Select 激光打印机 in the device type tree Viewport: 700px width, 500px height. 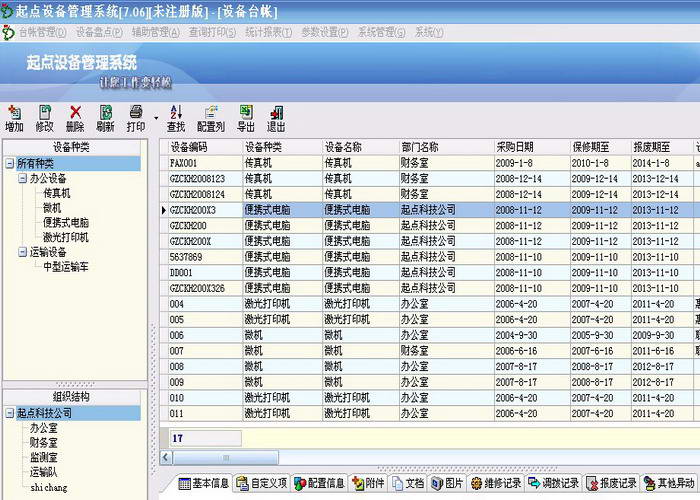66,237
